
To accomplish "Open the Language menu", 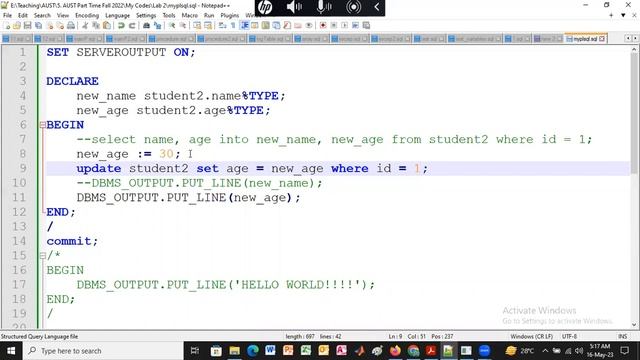I will tap(117, 16).
